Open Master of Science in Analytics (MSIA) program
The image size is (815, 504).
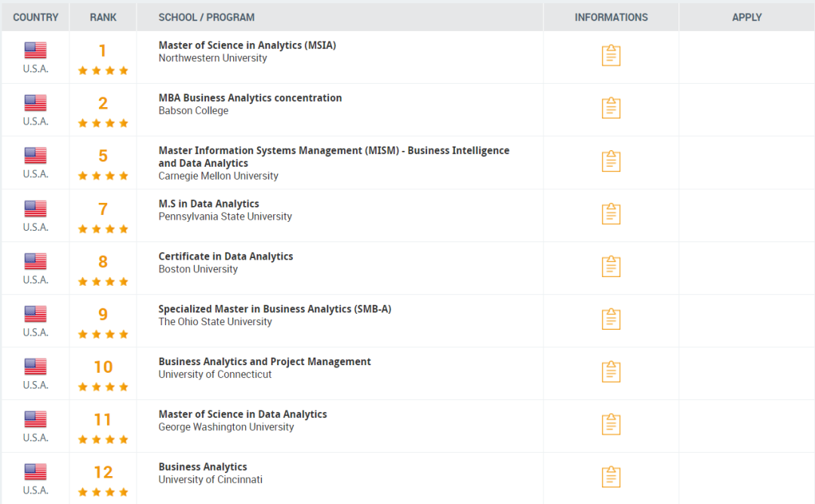247,45
